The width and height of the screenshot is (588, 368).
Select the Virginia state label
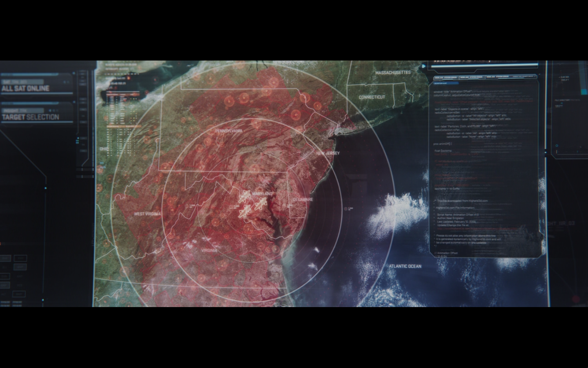tap(209, 250)
